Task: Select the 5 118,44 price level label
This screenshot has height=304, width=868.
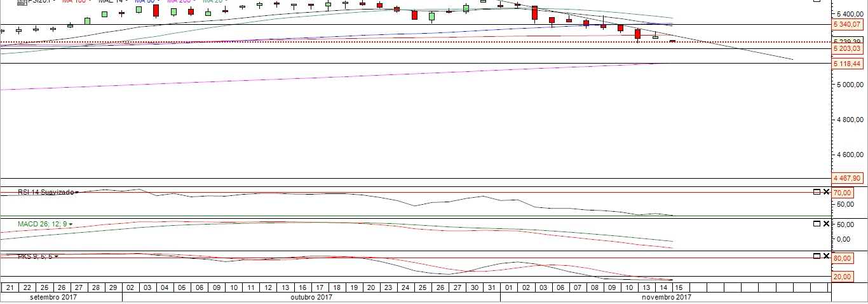Action: pos(848,64)
